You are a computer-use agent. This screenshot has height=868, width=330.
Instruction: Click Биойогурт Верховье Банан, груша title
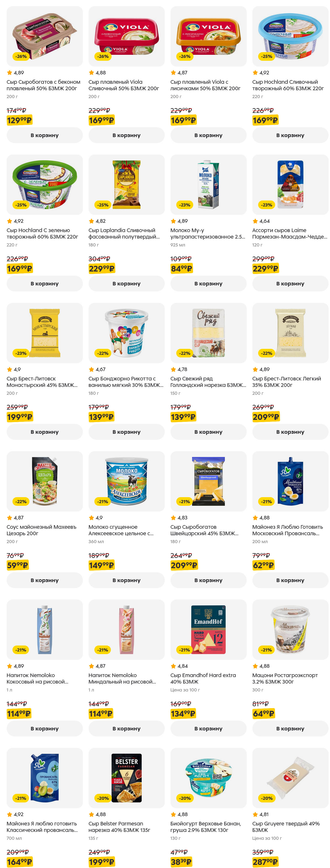pos(205,826)
